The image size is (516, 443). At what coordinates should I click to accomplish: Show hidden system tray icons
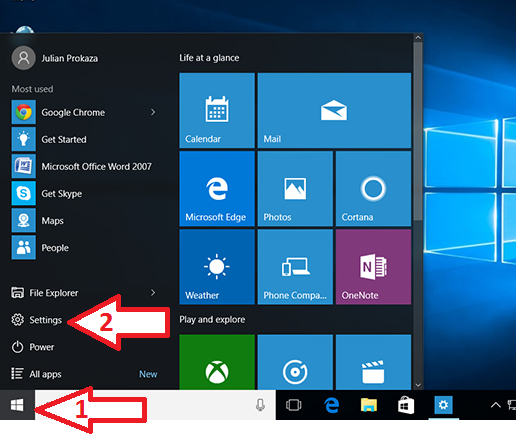pyautogui.click(x=496, y=405)
